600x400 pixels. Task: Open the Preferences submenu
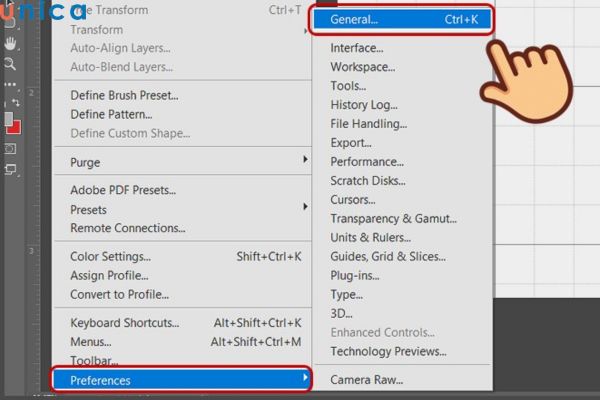[181, 380]
